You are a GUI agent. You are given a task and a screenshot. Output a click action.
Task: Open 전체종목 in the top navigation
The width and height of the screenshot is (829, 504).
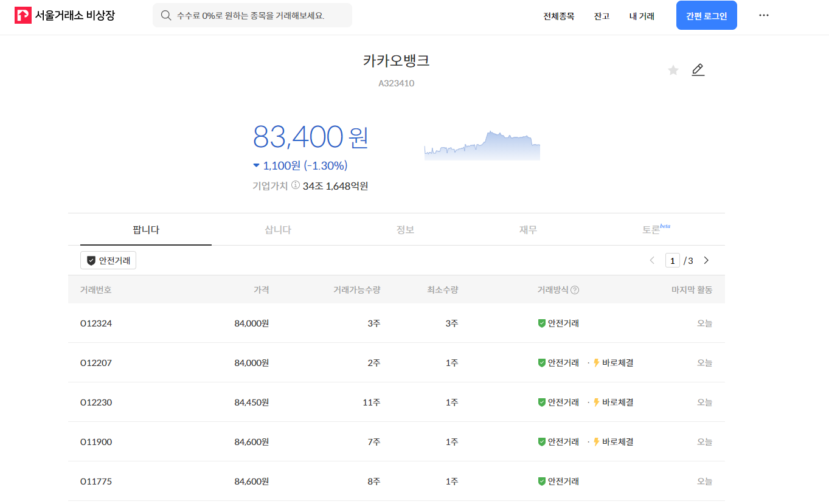click(558, 16)
